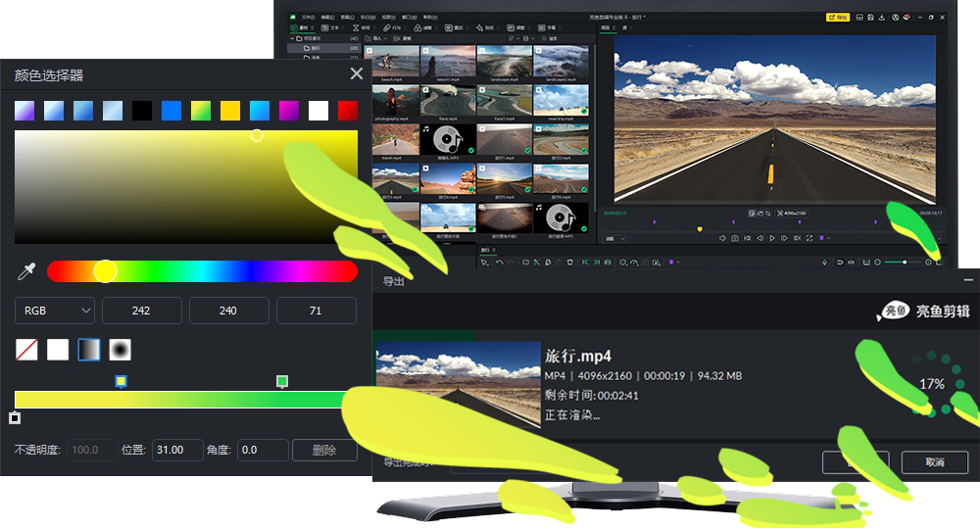The width and height of the screenshot is (980, 529).
Task: Mute preview volume speaker icon
Action: (722, 238)
